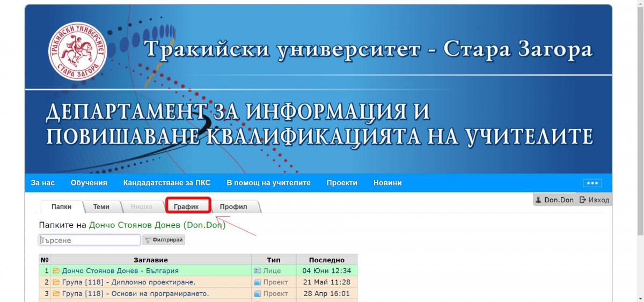Click the Изход logout link
The height and width of the screenshot is (302, 644).
(x=598, y=200)
